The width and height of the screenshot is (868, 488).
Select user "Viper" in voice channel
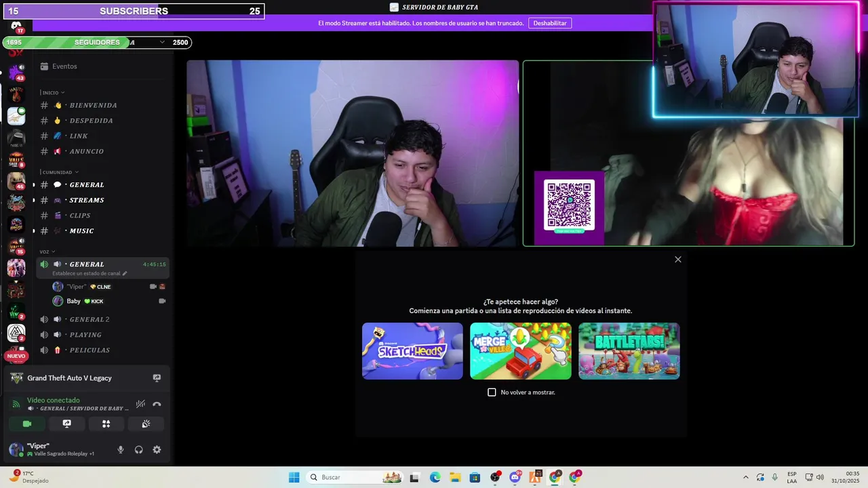coord(108,287)
